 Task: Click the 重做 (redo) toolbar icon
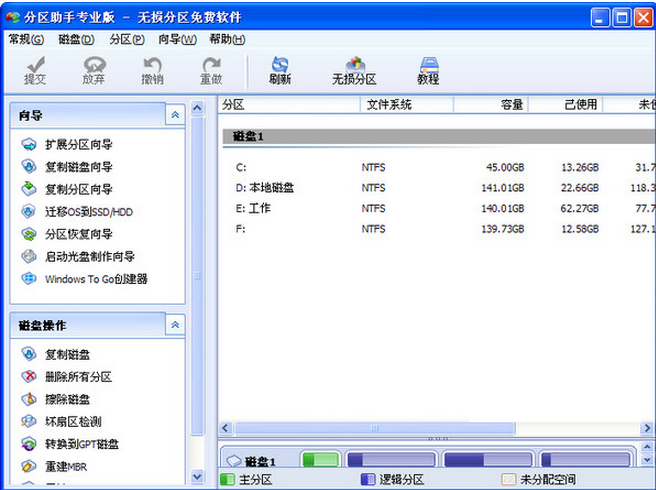coord(211,70)
